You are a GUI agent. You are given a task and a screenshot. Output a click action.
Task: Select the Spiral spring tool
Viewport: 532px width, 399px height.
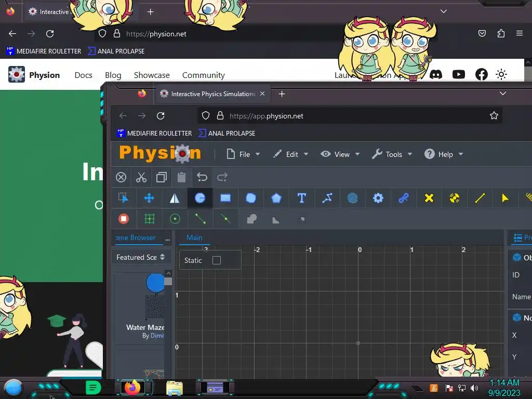353,198
